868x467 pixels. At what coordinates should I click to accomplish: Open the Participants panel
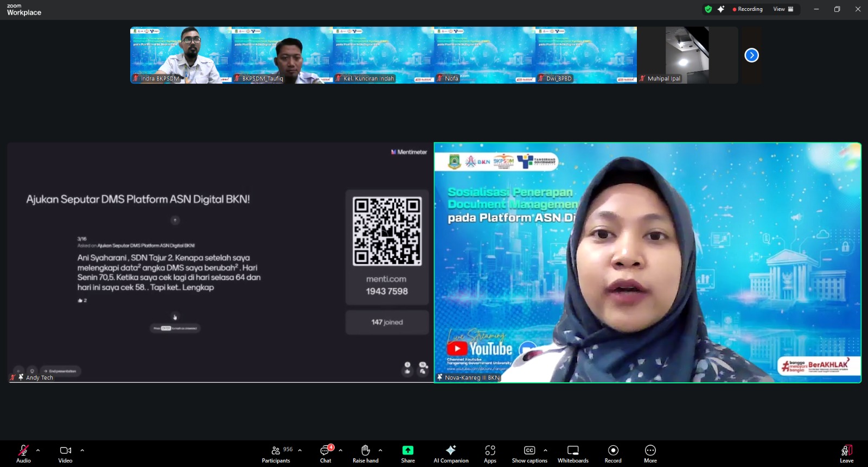pos(276,453)
